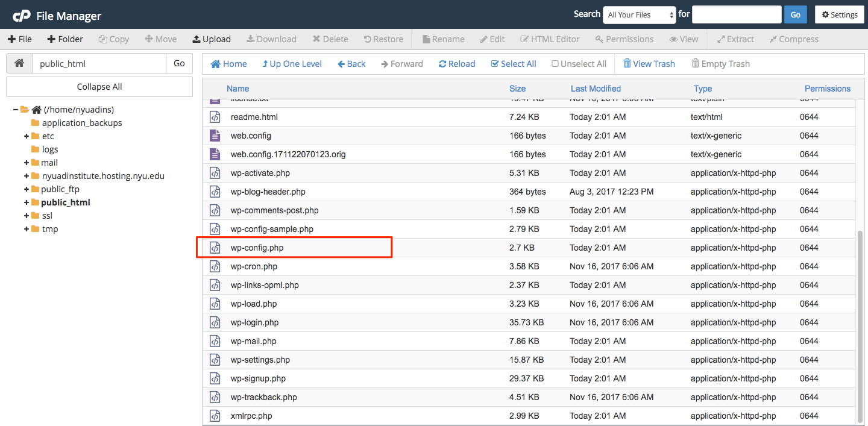The width and height of the screenshot is (868, 426).
Task: Click Go next to the path field
Action: [x=179, y=63]
